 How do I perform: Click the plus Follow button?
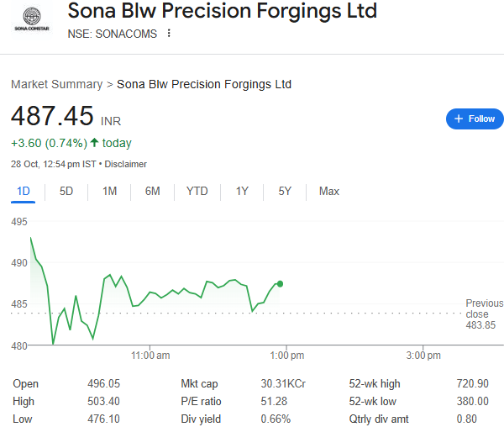pyautogui.click(x=475, y=119)
